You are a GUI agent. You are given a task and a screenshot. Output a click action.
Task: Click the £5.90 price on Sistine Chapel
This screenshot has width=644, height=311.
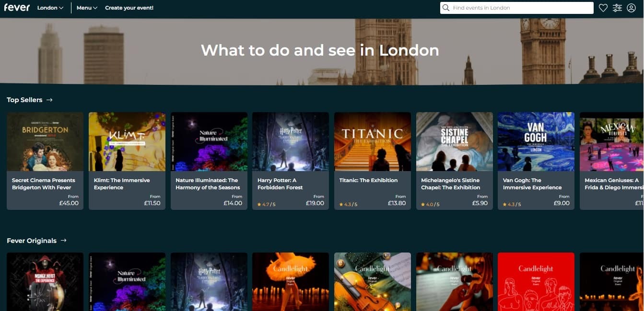coord(480,203)
